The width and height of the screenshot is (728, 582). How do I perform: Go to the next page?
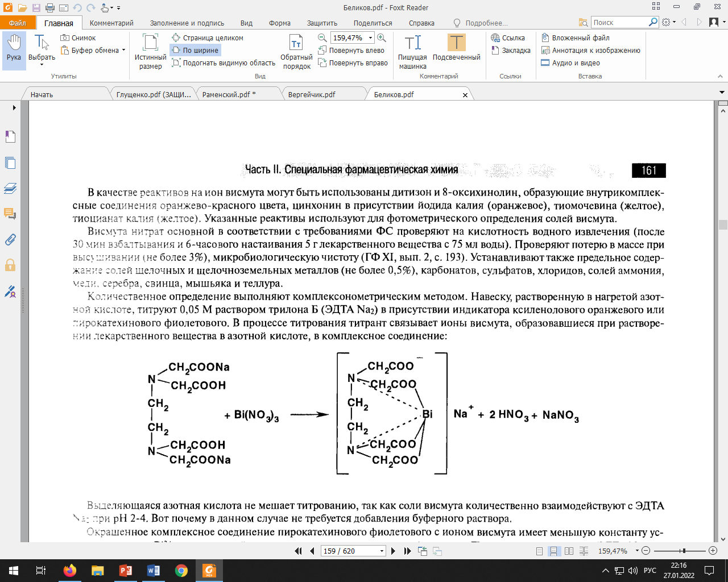[x=393, y=551]
